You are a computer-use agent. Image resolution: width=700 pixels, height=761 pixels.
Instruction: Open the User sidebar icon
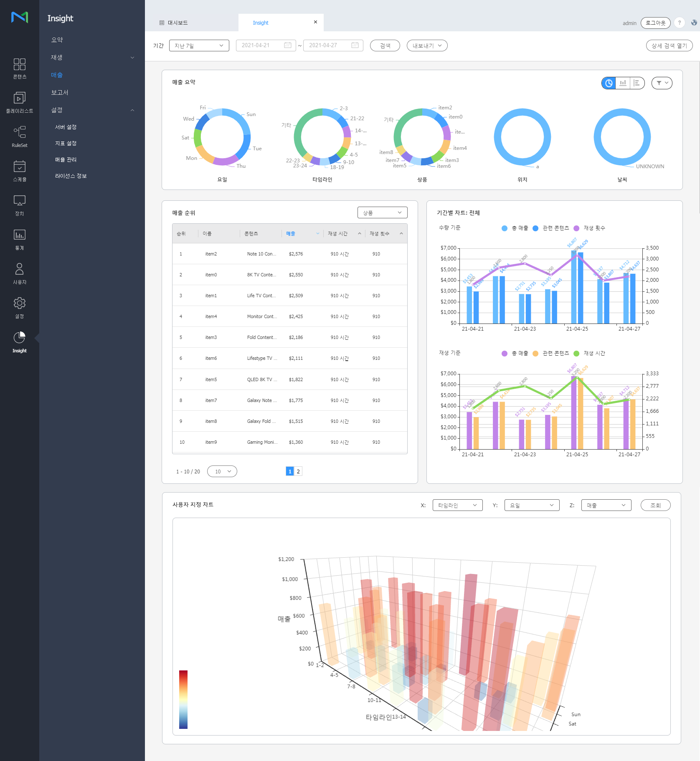[x=19, y=273]
